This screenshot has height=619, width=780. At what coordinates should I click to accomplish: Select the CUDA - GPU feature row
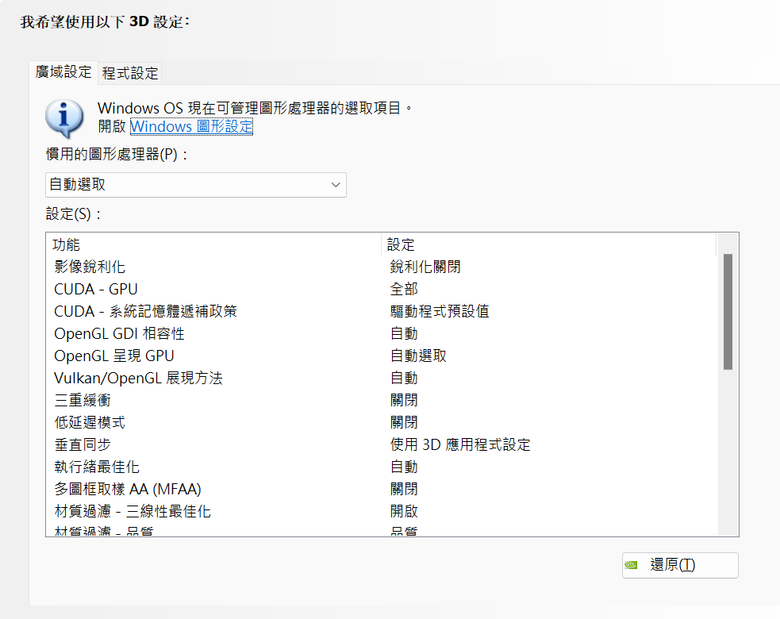[x=96, y=289]
